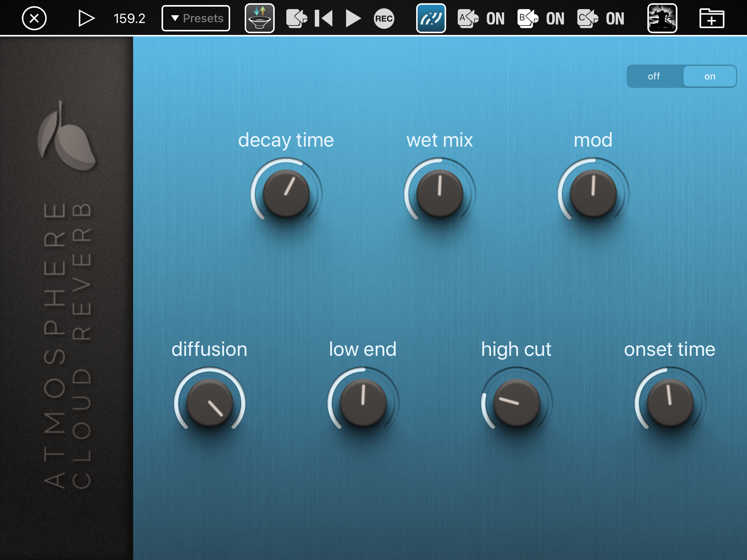Click the wet mix knob
Screen dimensions: 747x560
click(x=440, y=194)
